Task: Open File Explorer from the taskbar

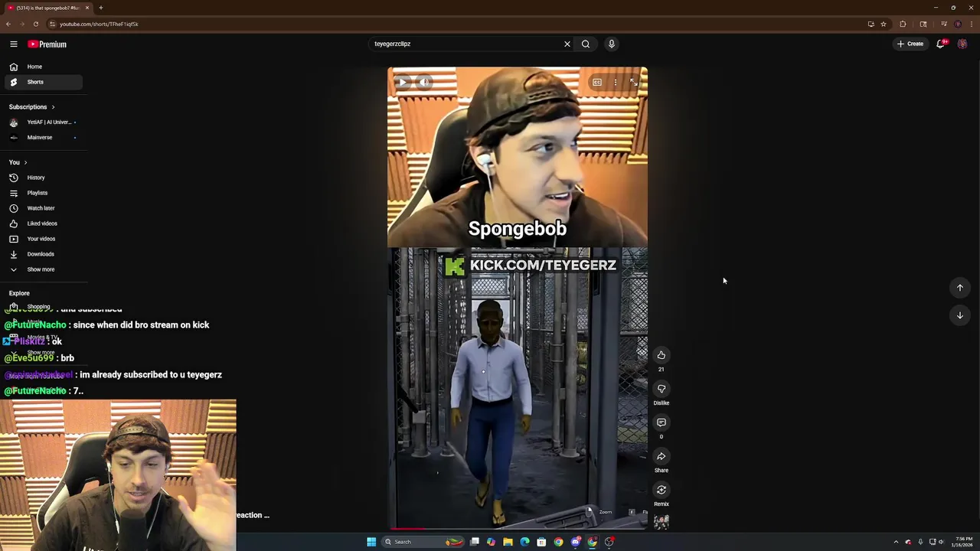Action: (508, 542)
